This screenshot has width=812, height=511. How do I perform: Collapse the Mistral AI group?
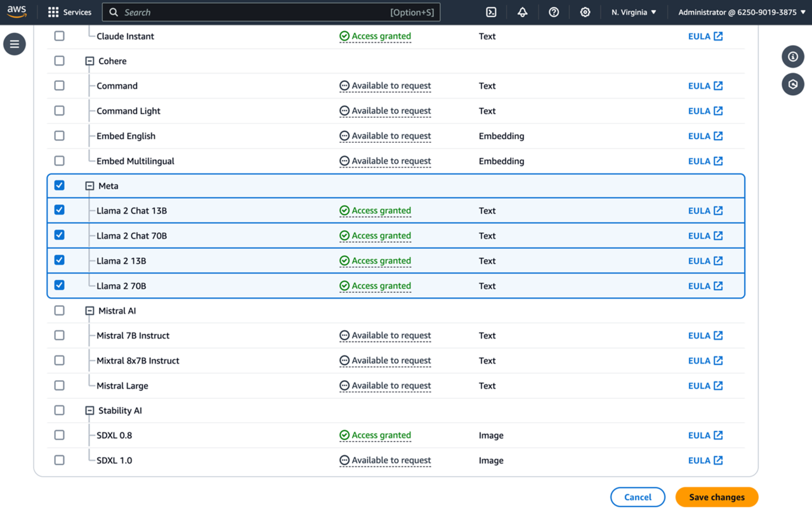point(89,311)
